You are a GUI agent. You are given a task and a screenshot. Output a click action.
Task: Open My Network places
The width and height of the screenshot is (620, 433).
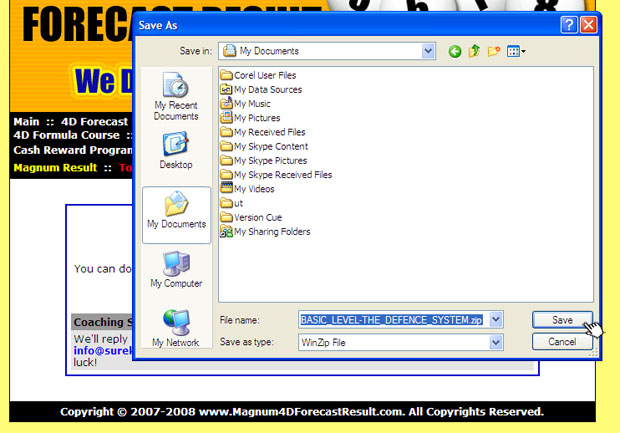coord(176,328)
